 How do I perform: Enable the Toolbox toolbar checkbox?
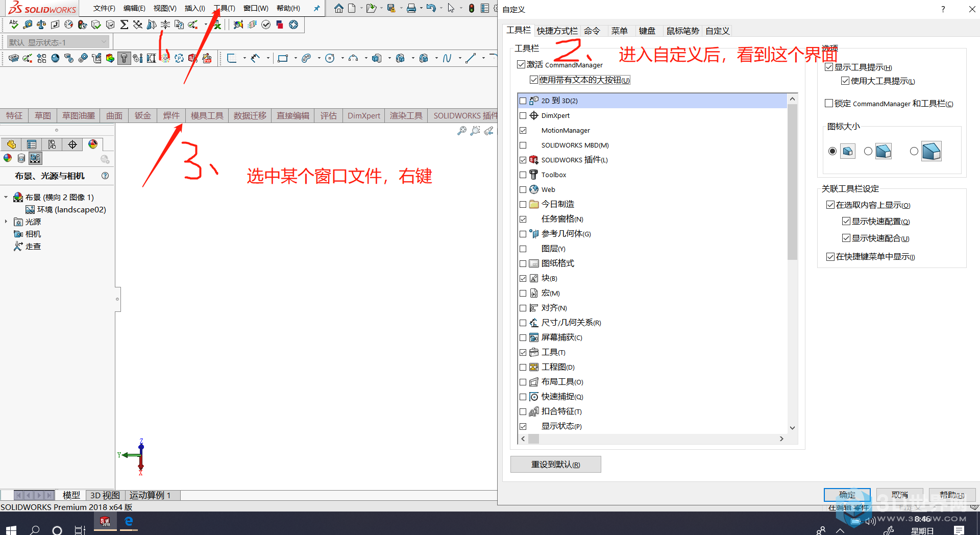(523, 175)
